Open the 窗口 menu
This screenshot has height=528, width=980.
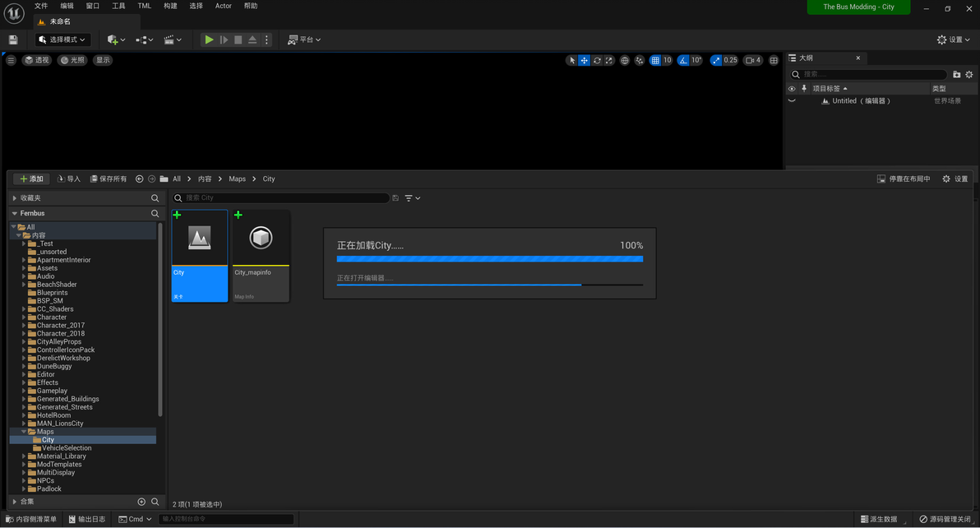93,6
